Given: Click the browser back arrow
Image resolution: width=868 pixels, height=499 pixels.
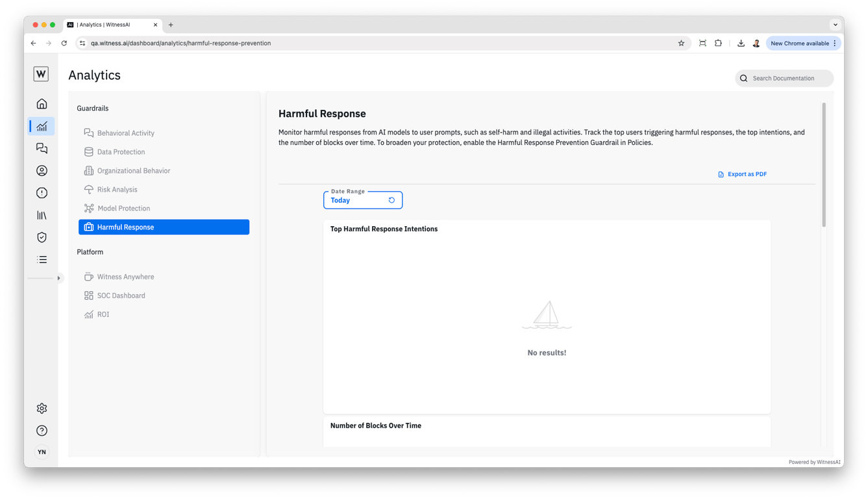Looking at the screenshot, I should pos(34,44).
